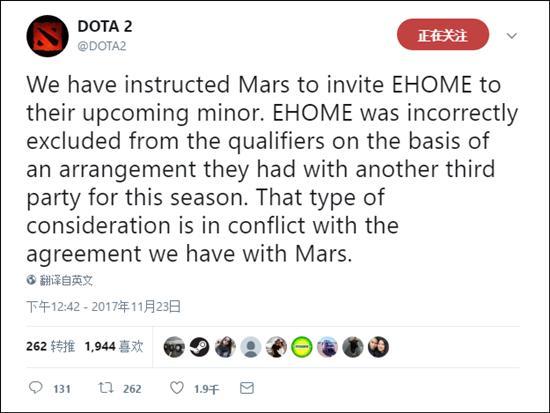
Task: Select the last couple-photo liker avatar
Action: coord(378,347)
